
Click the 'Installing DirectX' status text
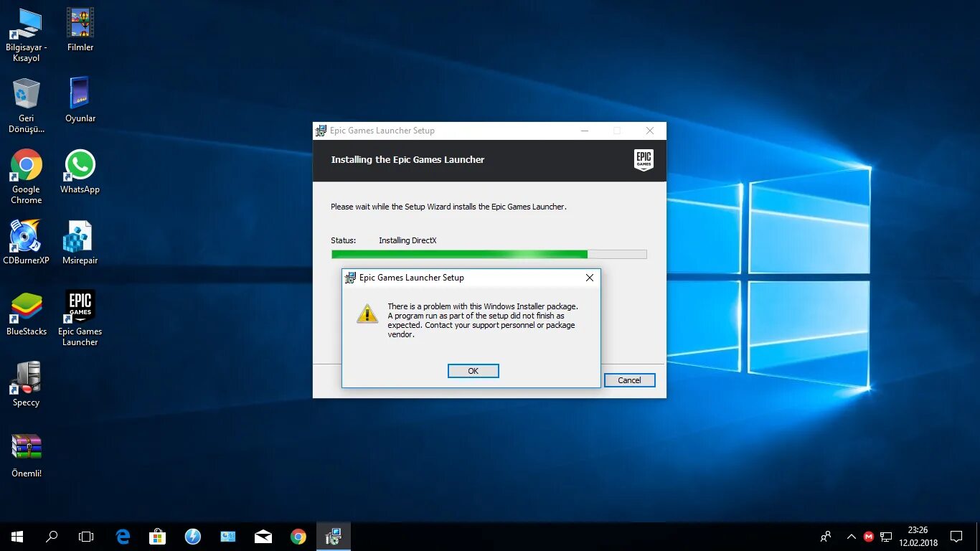[x=407, y=240]
